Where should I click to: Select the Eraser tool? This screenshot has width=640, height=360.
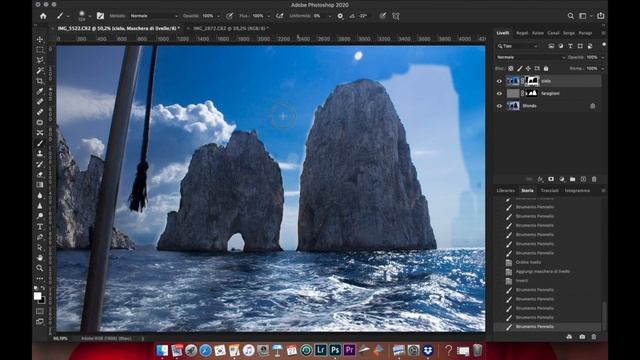tap(40, 174)
